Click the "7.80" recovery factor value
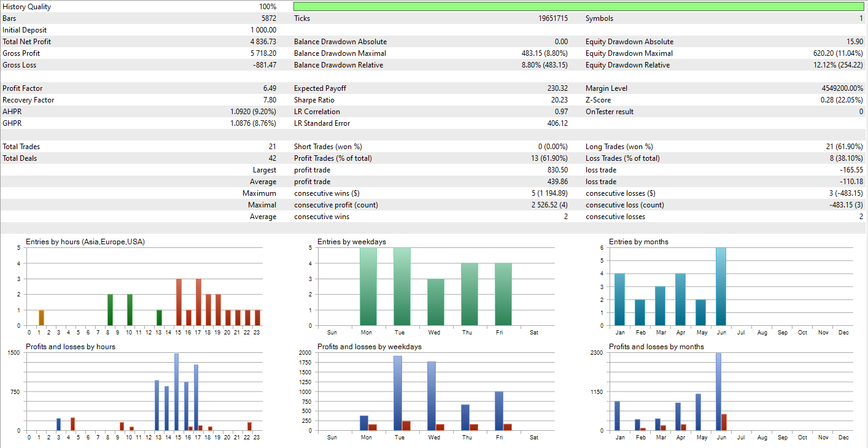Image resolution: width=868 pixels, height=448 pixels. pyautogui.click(x=269, y=100)
